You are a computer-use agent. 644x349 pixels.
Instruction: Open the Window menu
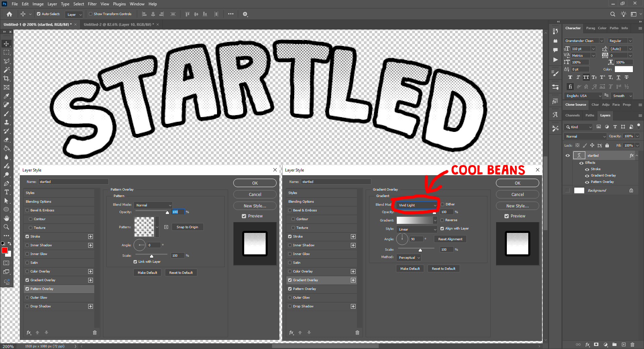pos(137,4)
